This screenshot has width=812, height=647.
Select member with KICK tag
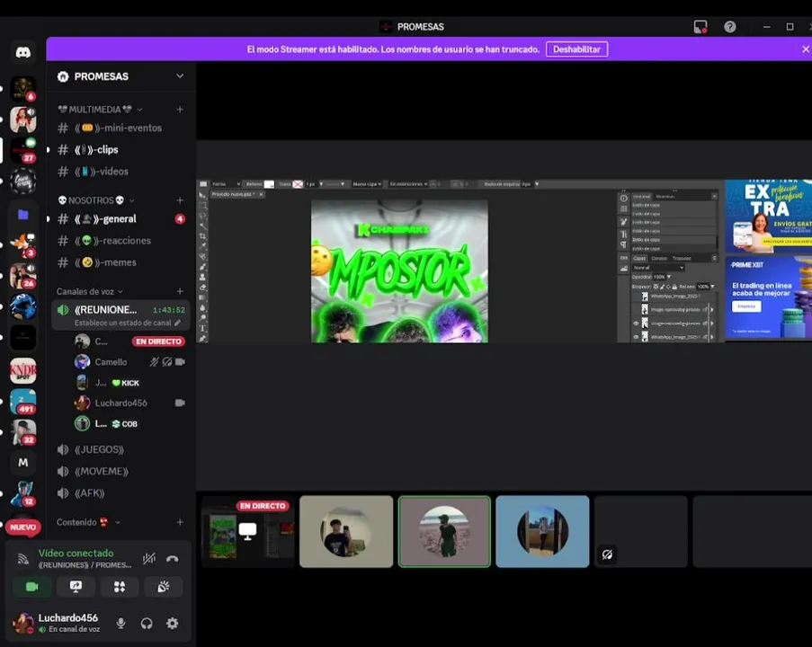click(129, 383)
